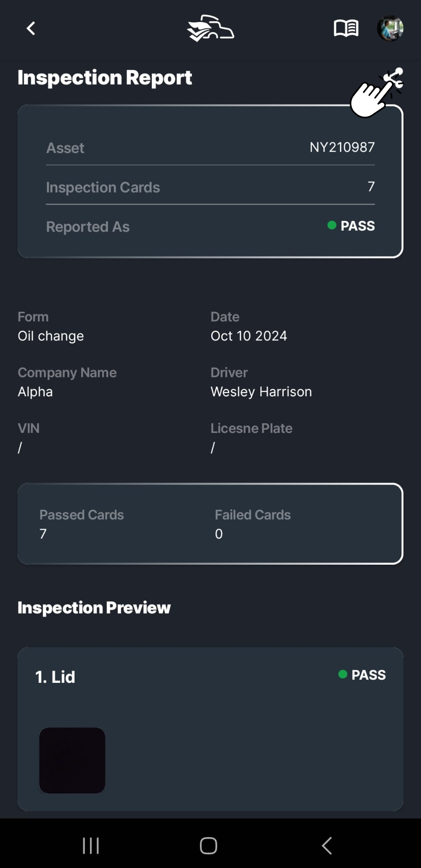Go back using the top-left chevron

point(30,28)
